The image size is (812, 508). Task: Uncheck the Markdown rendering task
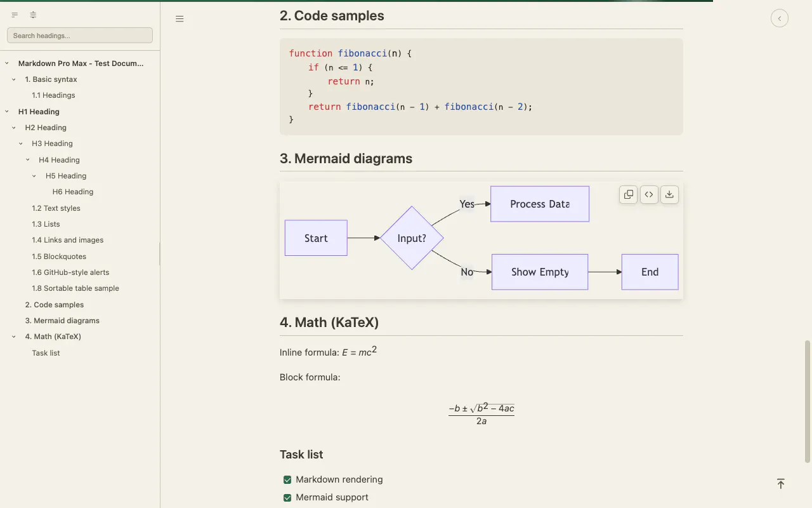pos(287,480)
